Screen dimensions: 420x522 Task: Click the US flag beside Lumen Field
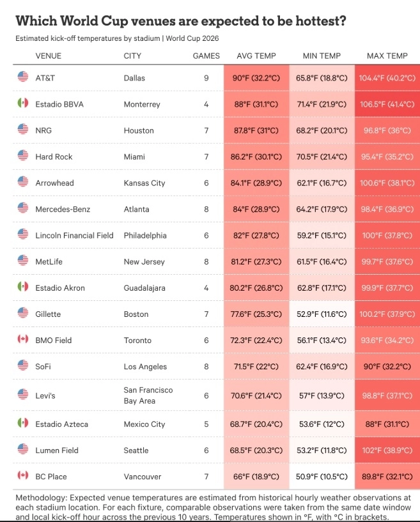click(22, 449)
